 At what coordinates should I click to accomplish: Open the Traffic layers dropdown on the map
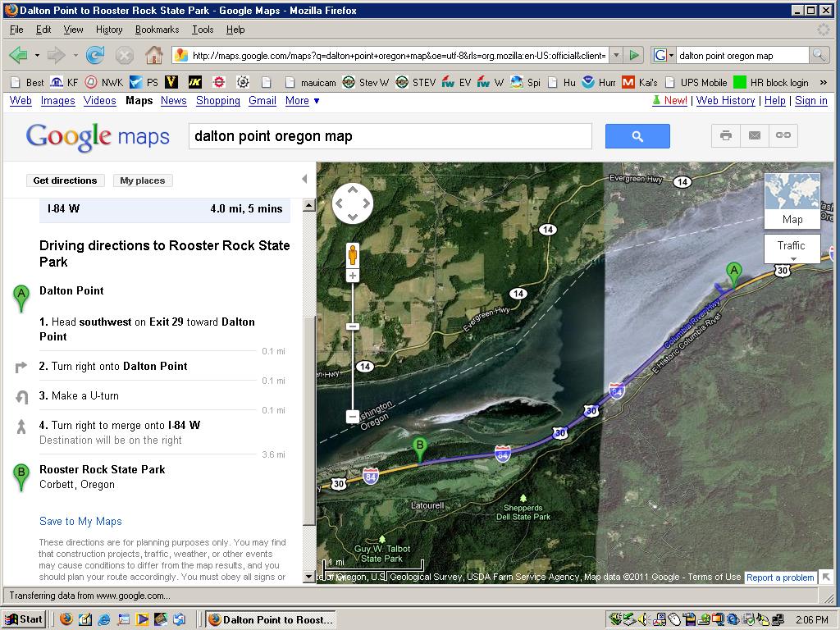point(792,248)
